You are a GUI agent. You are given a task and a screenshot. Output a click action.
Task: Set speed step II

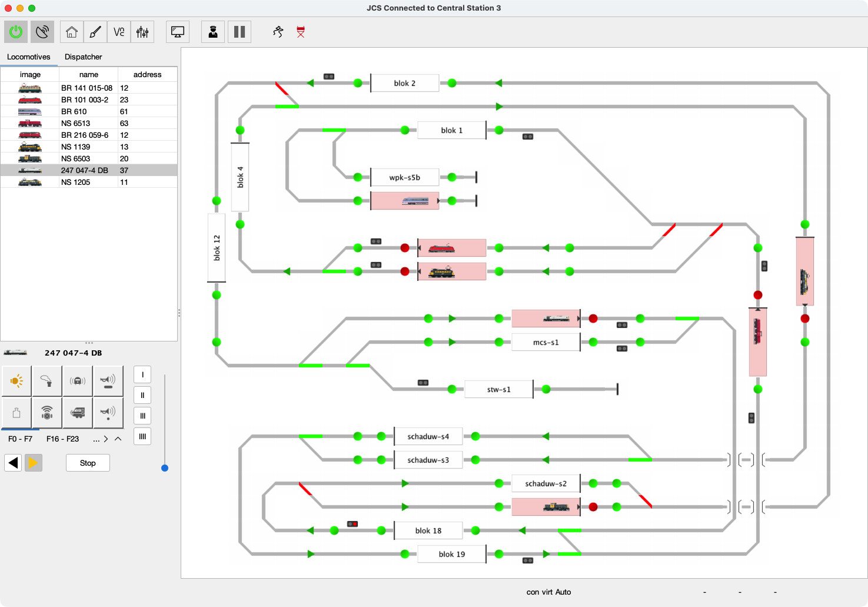pos(142,396)
